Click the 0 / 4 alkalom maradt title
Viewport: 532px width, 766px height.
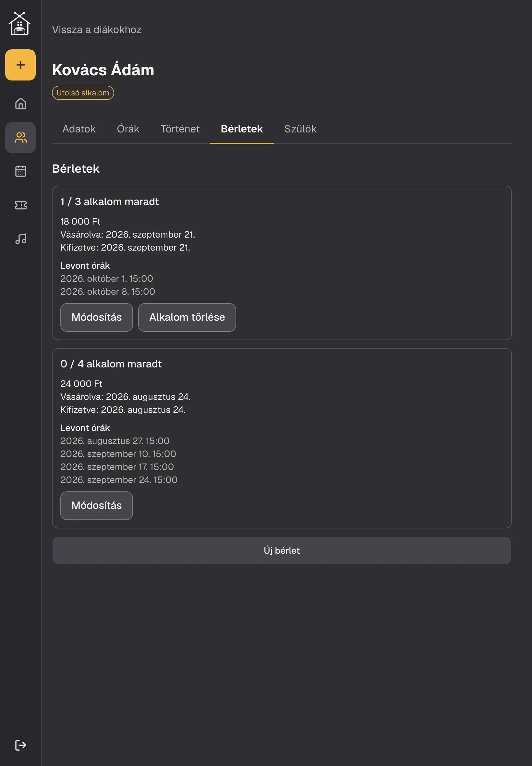(x=111, y=364)
